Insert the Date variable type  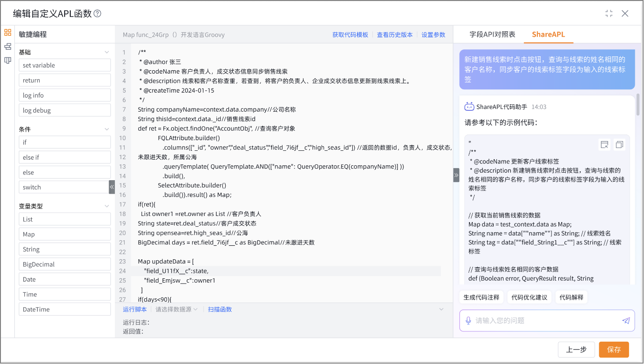click(65, 279)
